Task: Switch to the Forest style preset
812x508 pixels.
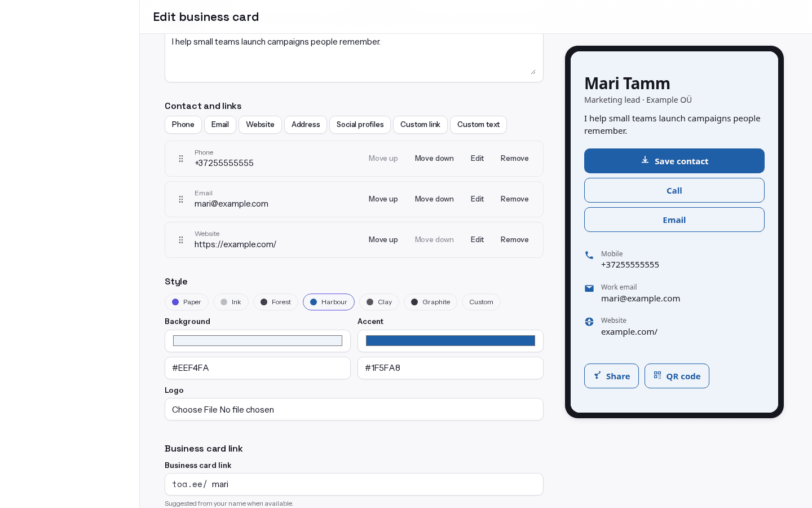Action: 276,302
